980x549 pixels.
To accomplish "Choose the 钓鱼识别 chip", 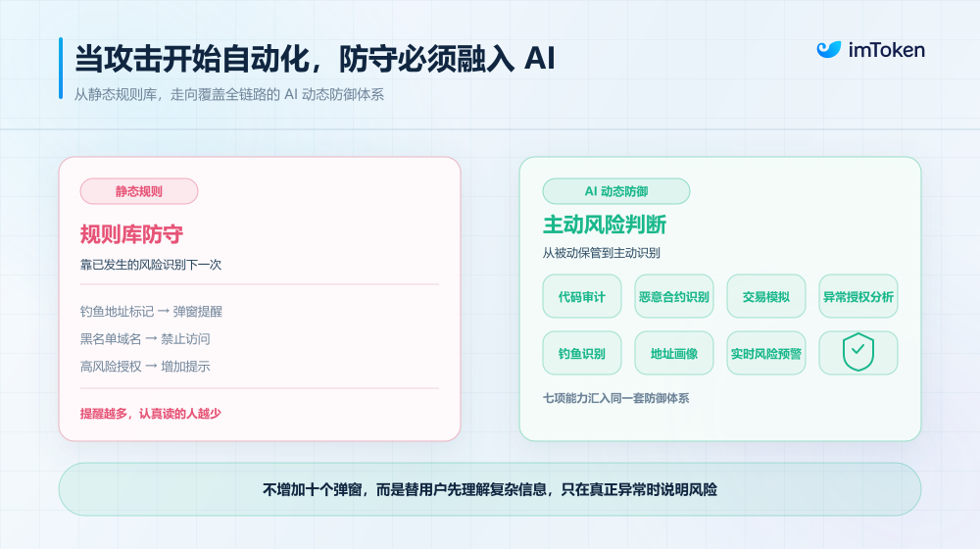I will (x=582, y=353).
